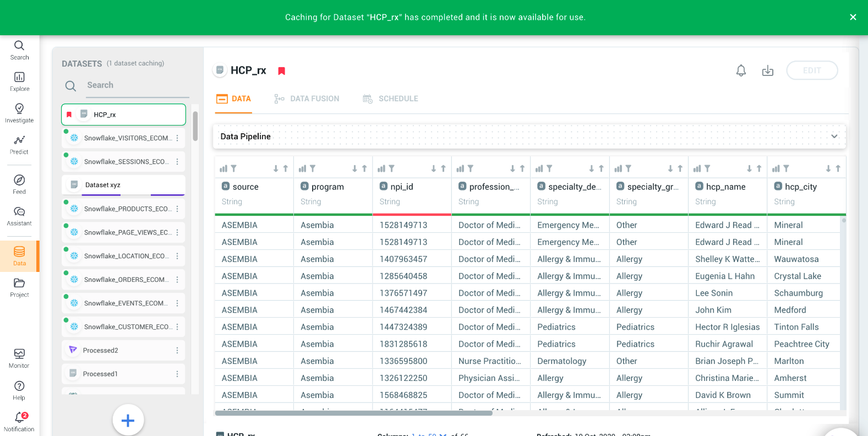Open options menu for Processed1
Screen dimensions: 868x436
pos(177,374)
